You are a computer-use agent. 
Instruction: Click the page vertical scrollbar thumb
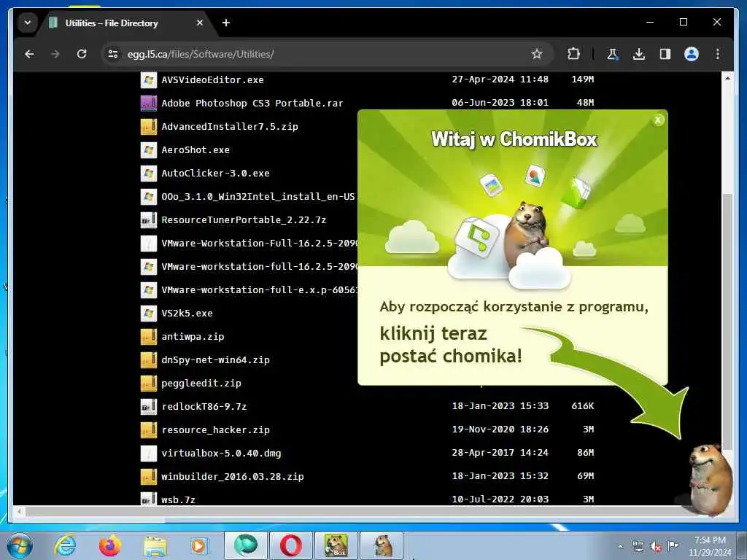(727, 322)
